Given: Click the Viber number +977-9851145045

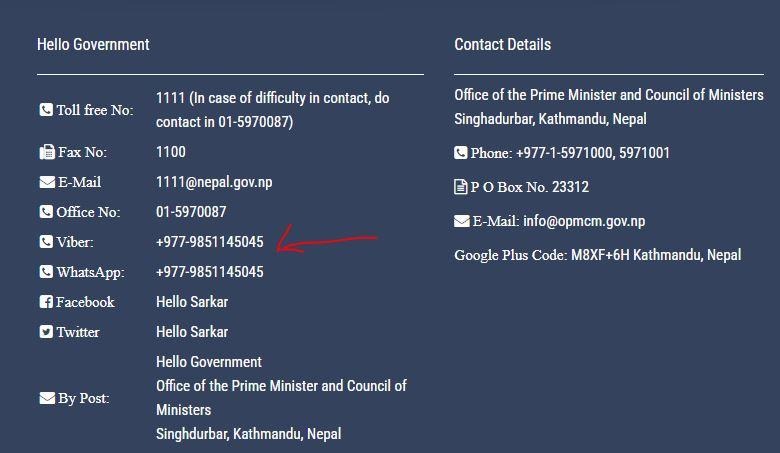Looking at the screenshot, I should click(210, 242).
